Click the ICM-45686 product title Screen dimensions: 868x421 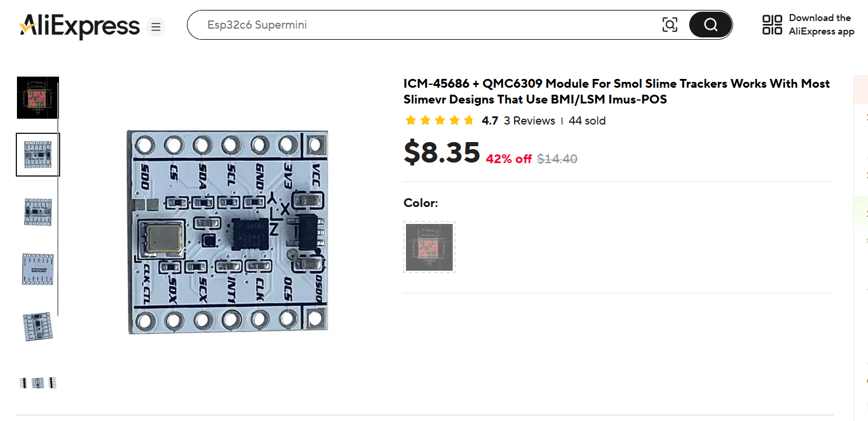click(616, 91)
